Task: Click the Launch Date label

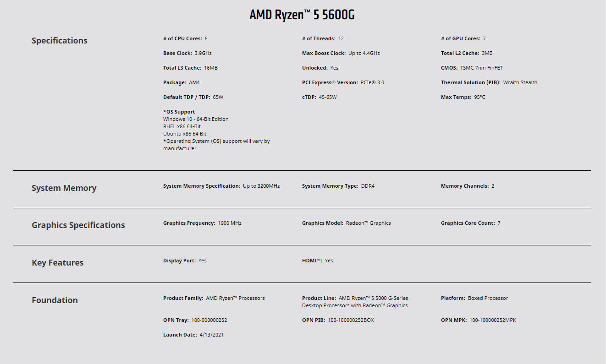Action: pyautogui.click(x=180, y=335)
